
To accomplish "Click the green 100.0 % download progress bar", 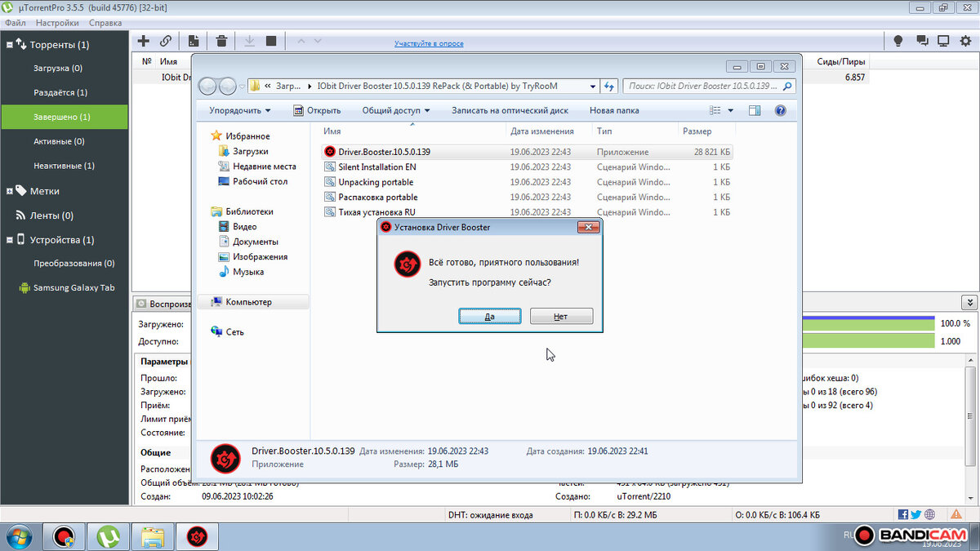I will [x=868, y=324].
